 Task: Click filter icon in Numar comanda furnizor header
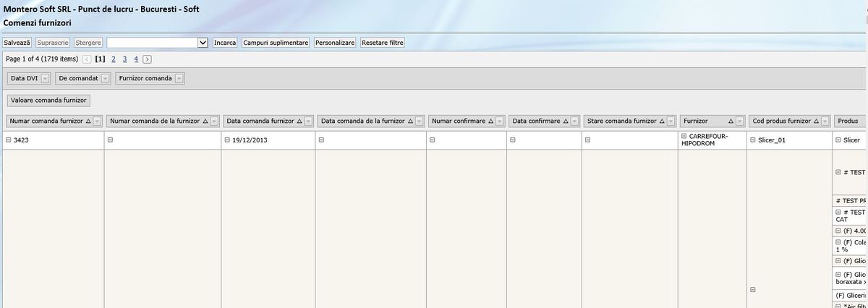[98, 121]
